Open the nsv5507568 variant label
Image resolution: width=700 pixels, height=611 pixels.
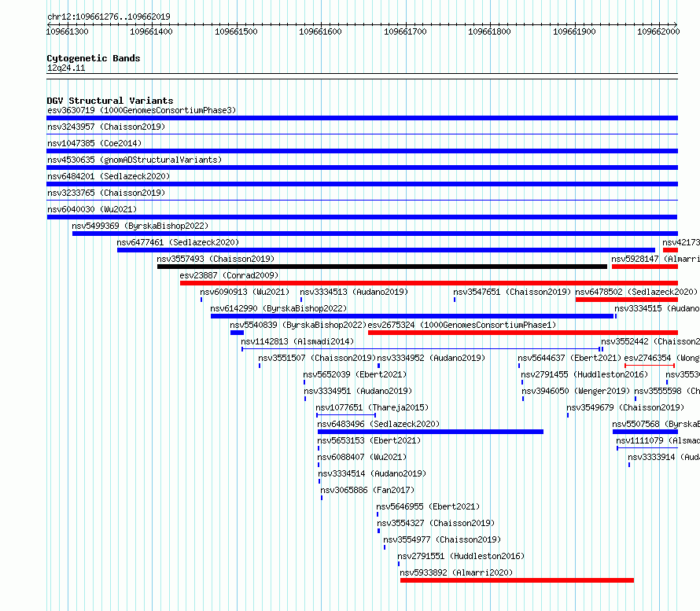coord(656,424)
